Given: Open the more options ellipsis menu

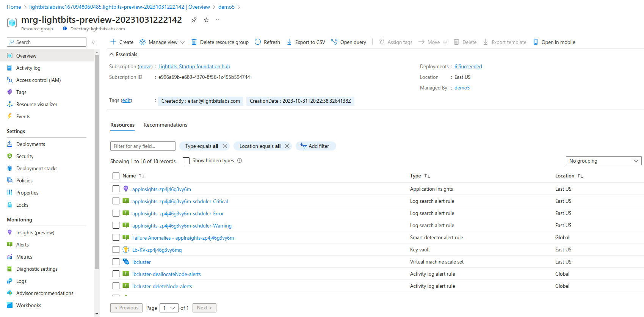Looking at the screenshot, I should 218,20.
